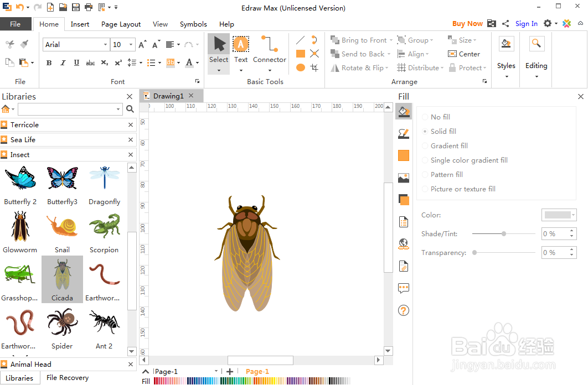Close the Drawing1 document tab

191,96
